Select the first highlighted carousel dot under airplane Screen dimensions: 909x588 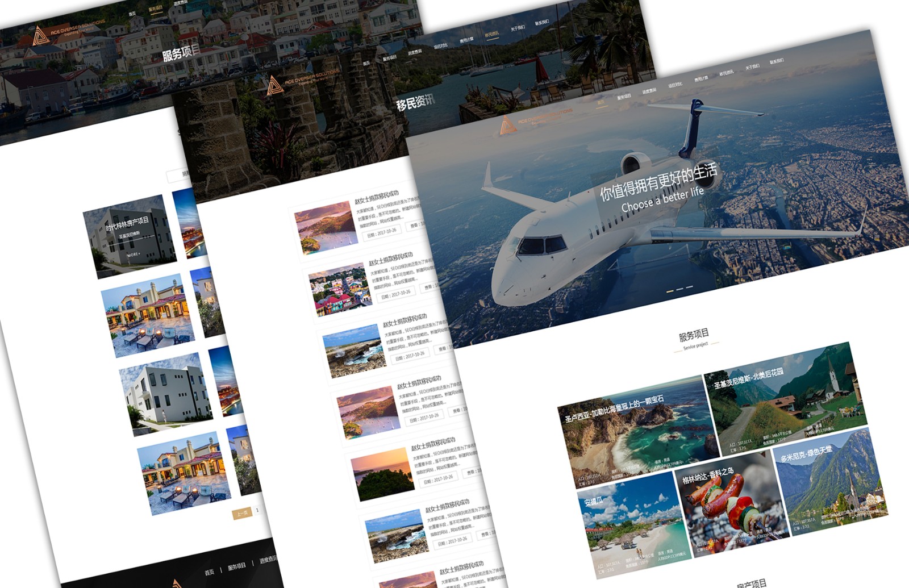pyautogui.click(x=670, y=290)
